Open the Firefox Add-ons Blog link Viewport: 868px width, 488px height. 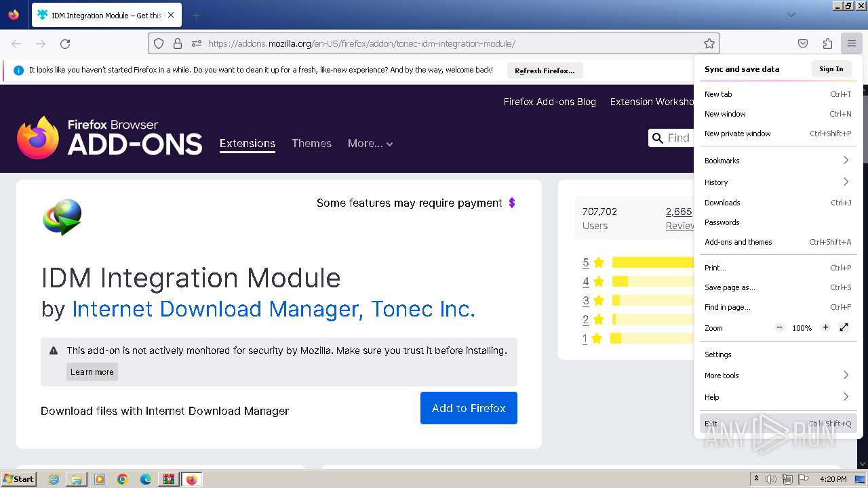point(550,102)
